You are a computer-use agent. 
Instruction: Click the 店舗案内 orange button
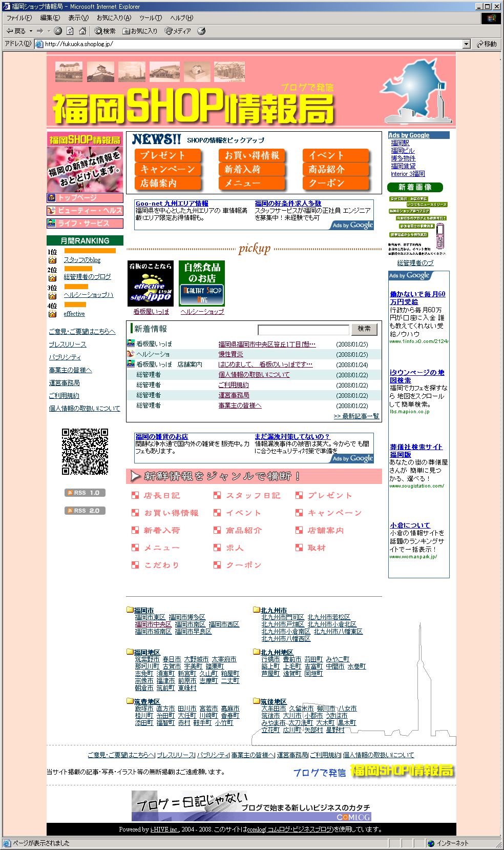point(168,183)
